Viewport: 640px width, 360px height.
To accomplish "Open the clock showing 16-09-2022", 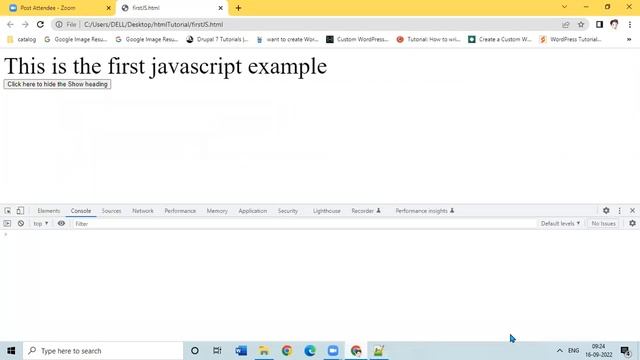I will coord(599,351).
